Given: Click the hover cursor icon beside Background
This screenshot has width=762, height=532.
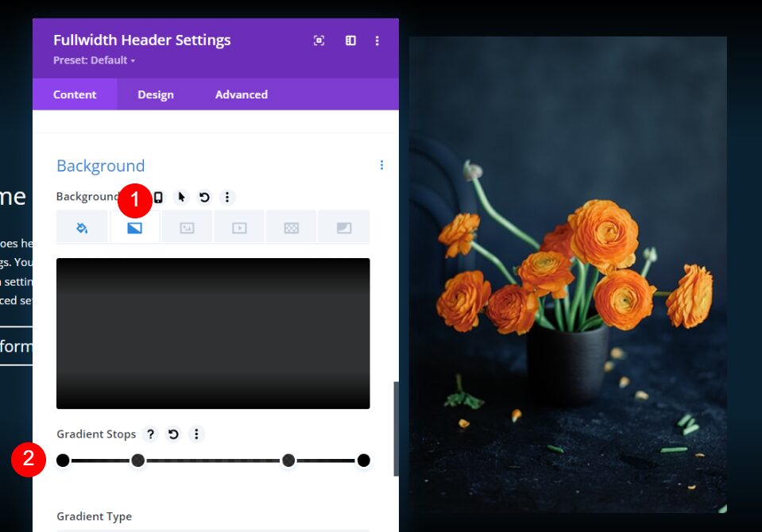Looking at the screenshot, I should point(182,197).
